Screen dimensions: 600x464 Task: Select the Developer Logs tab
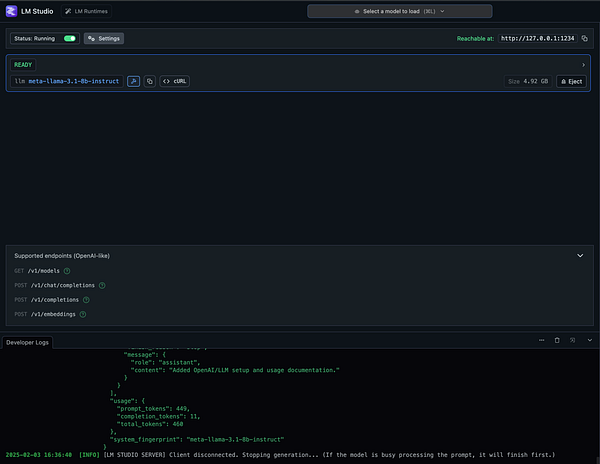28,342
